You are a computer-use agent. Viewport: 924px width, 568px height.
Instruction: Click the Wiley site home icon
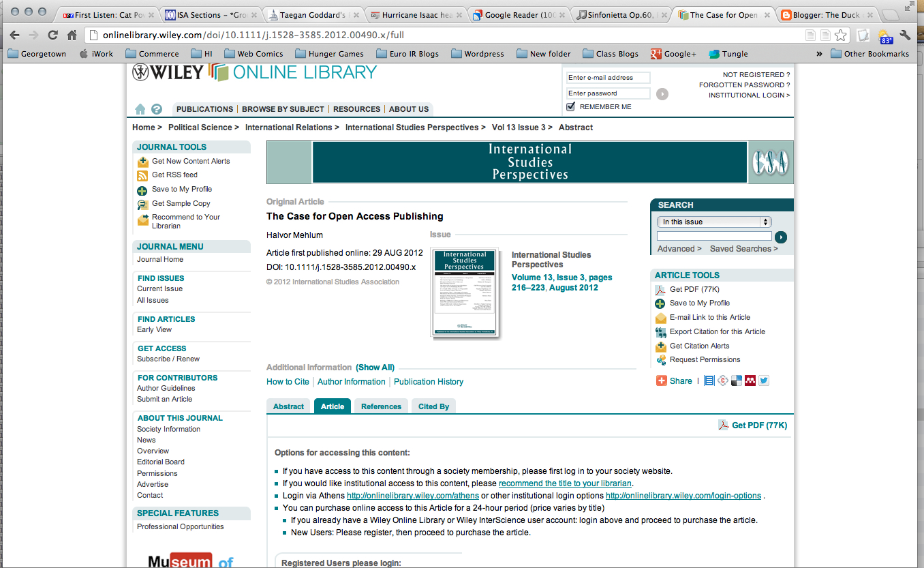point(140,109)
